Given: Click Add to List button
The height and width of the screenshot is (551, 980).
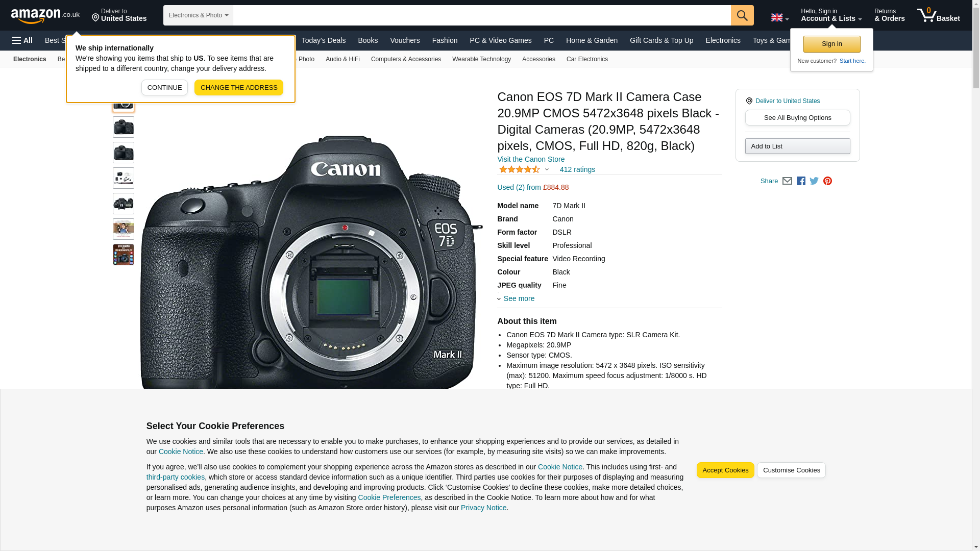Looking at the screenshot, I should [x=797, y=146].
